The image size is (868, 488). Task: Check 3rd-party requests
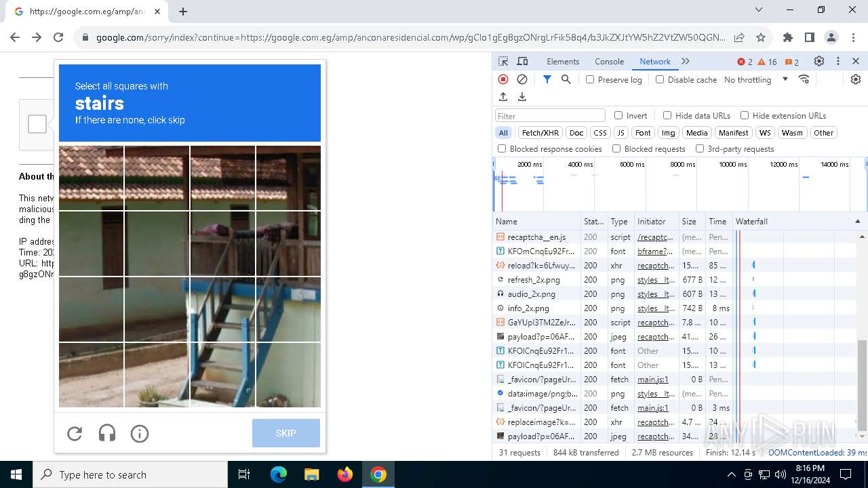click(700, 148)
